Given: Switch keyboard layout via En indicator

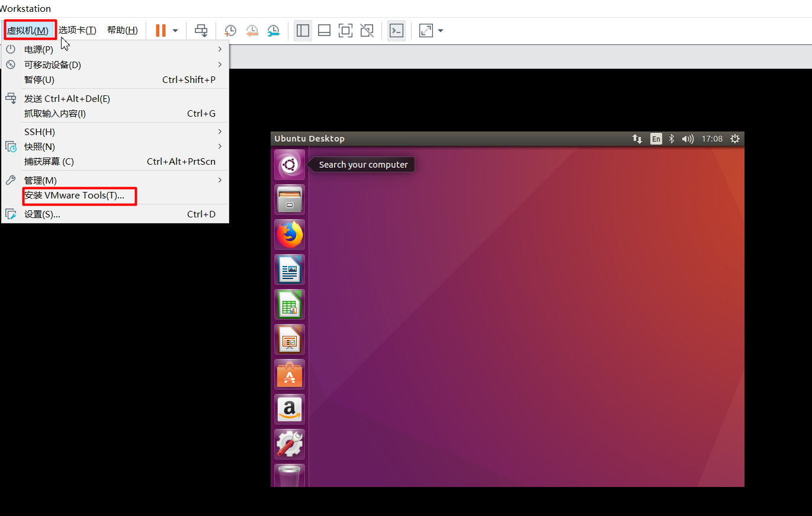Looking at the screenshot, I should [656, 138].
